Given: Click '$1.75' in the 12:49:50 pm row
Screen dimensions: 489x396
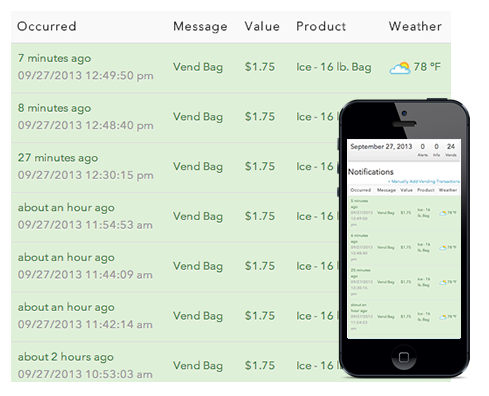Looking at the screenshot, I should pos(260,67).
